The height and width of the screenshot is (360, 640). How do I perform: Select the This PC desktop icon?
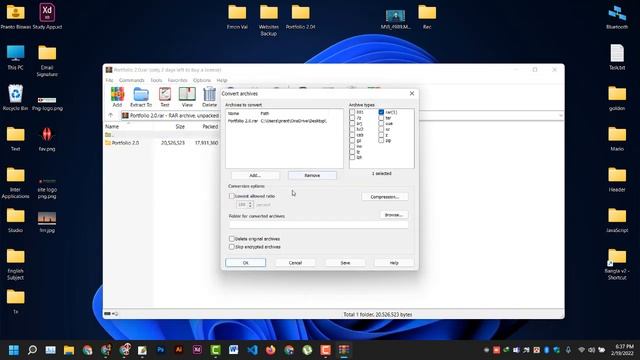point(15,57)
